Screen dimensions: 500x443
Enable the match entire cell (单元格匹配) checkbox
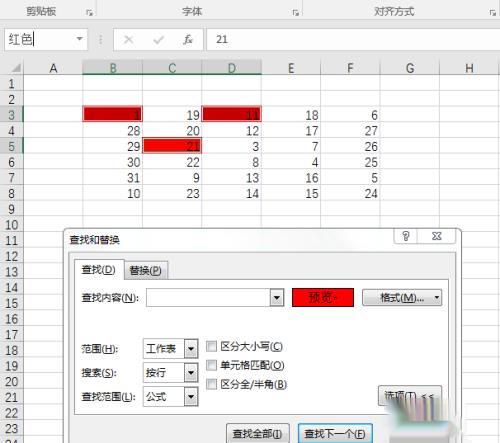coord(211,365)
